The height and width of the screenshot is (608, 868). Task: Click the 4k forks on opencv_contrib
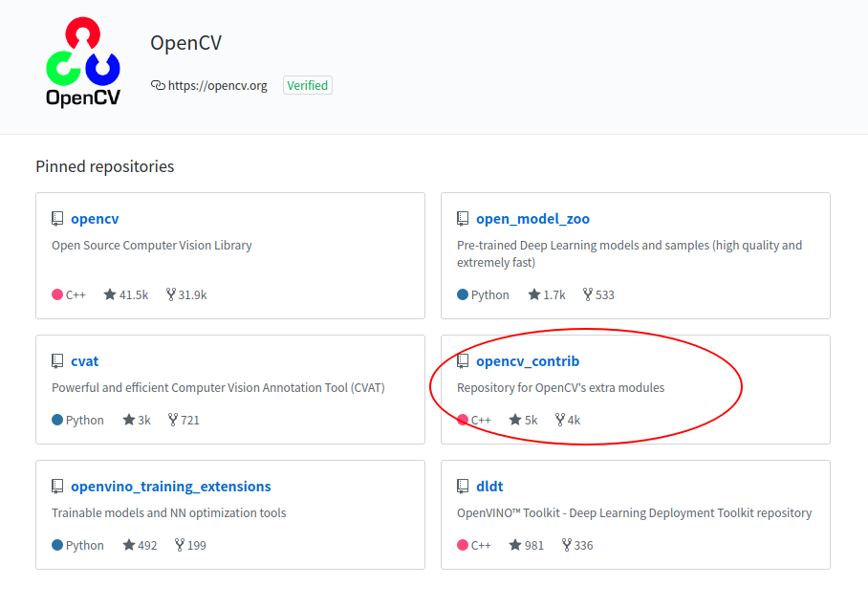[568, 420]
